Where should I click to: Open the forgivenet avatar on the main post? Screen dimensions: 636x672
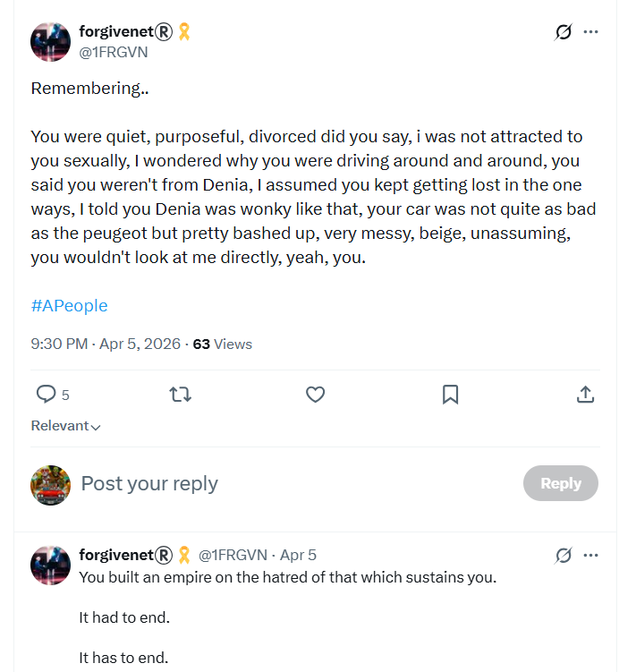pyautogui.click(x=51, y=42)
